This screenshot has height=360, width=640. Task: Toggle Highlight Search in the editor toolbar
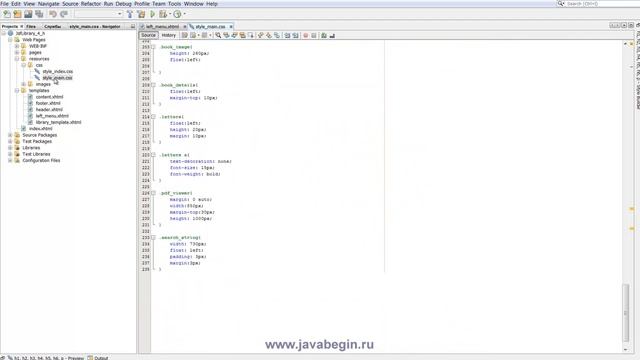(242, 36)
